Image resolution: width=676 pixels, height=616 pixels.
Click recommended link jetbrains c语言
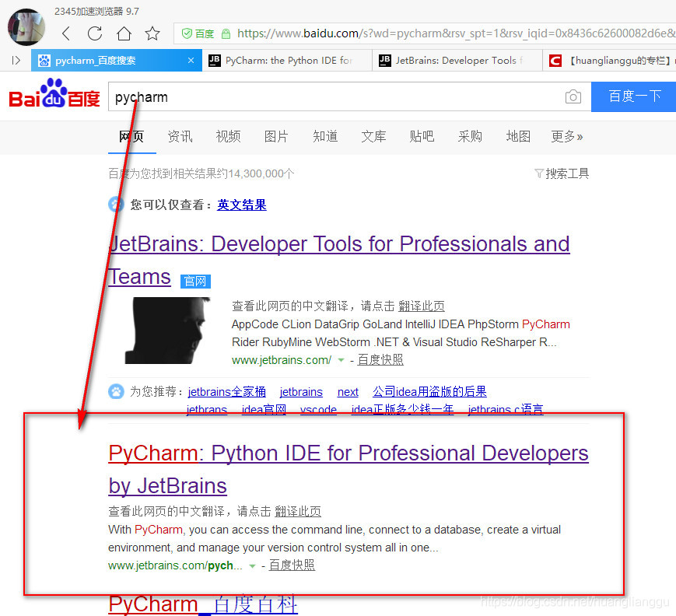coord(506,408)
